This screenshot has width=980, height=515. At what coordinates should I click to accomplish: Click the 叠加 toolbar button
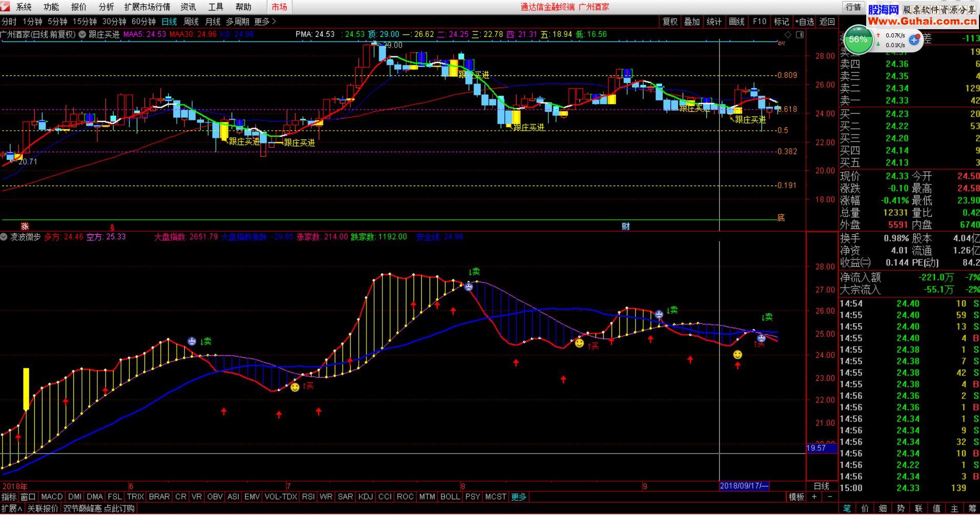pyautogui.click(x=692, y=22)
